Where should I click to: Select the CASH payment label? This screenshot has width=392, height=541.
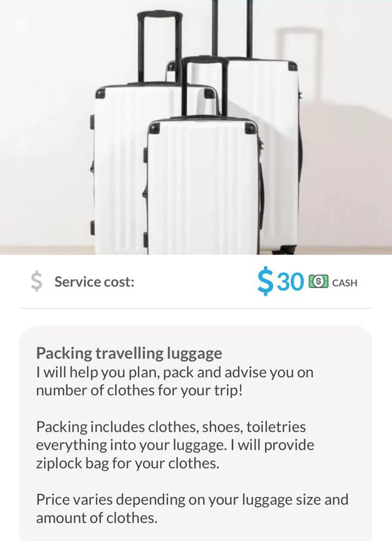tap(344, 283)
